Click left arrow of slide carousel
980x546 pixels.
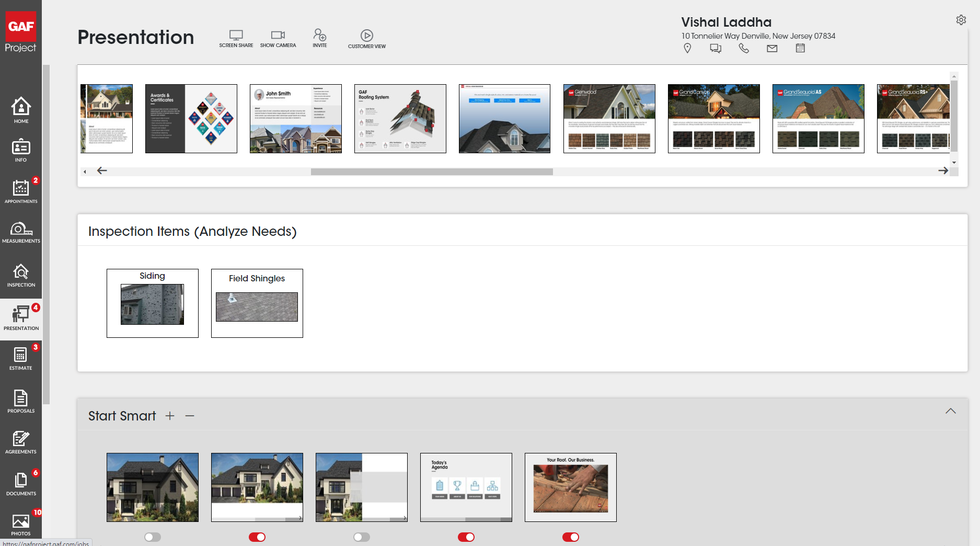[102, 170]
